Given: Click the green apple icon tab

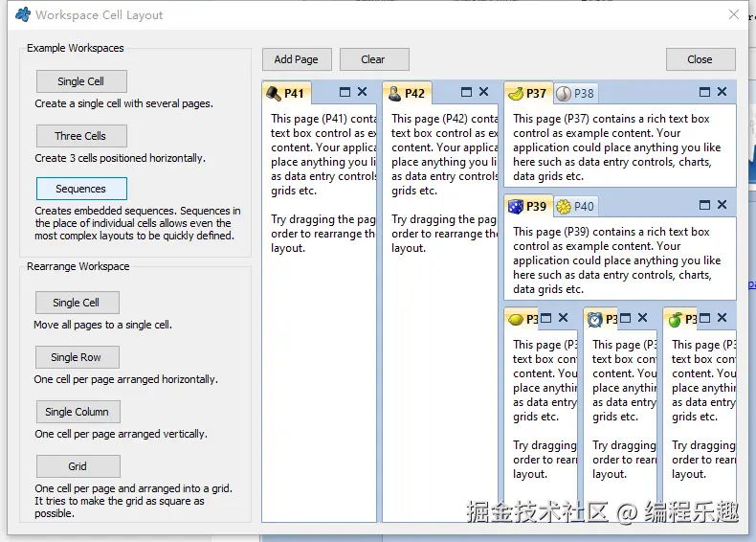Looking at the screenshot, I should point(680,319).
